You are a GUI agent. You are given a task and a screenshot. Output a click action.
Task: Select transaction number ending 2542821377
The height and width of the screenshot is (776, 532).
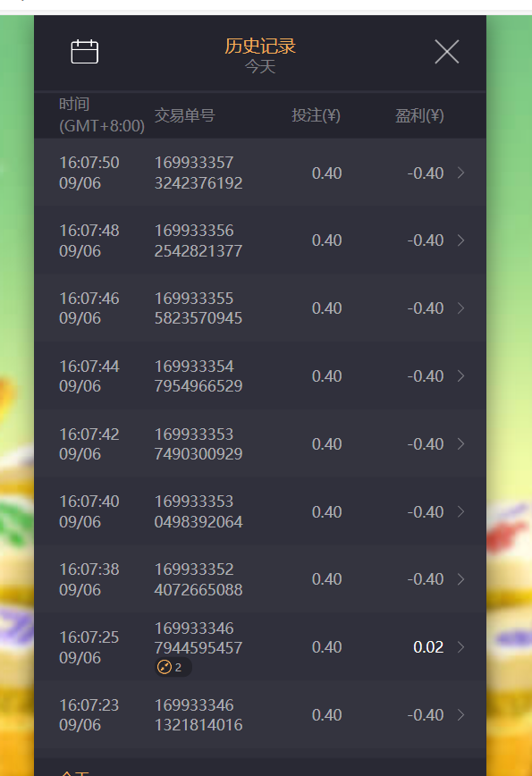click(198, 240)
